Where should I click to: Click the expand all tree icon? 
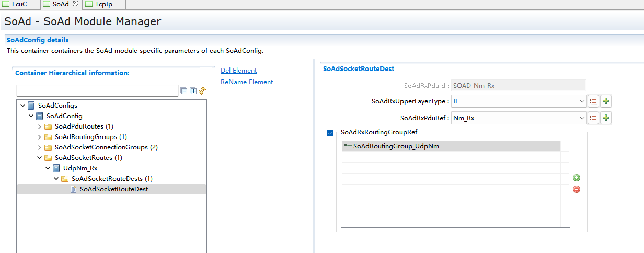click(x=193, y=91)
